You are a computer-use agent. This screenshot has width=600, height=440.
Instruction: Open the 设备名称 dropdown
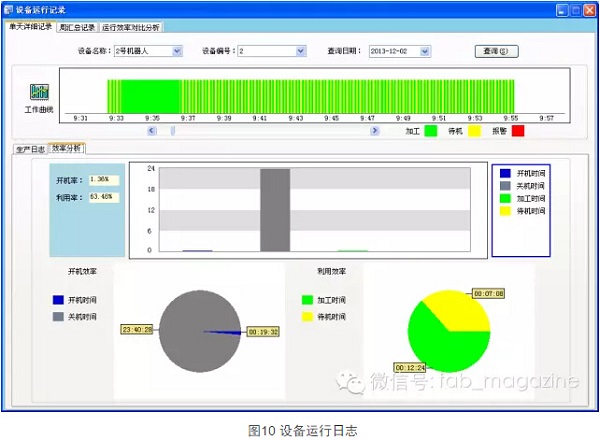point(177,49)
